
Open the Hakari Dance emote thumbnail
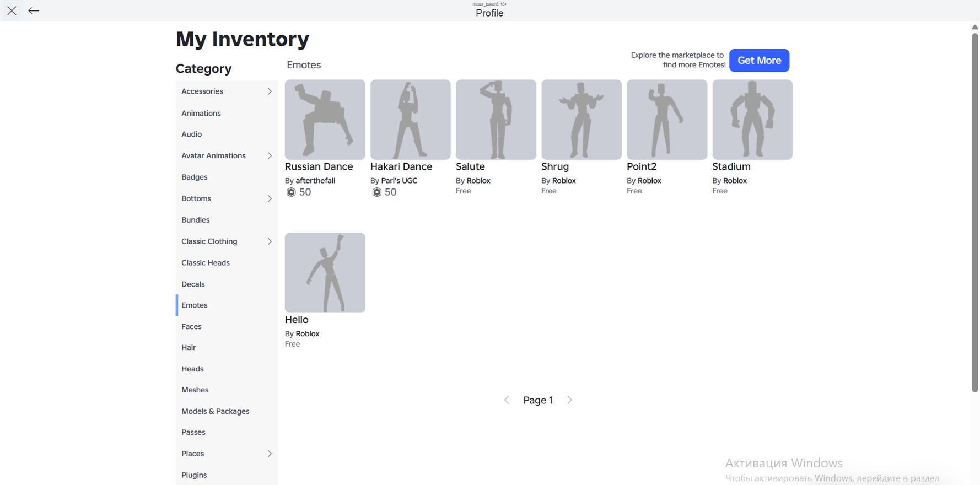click(410, 120)
